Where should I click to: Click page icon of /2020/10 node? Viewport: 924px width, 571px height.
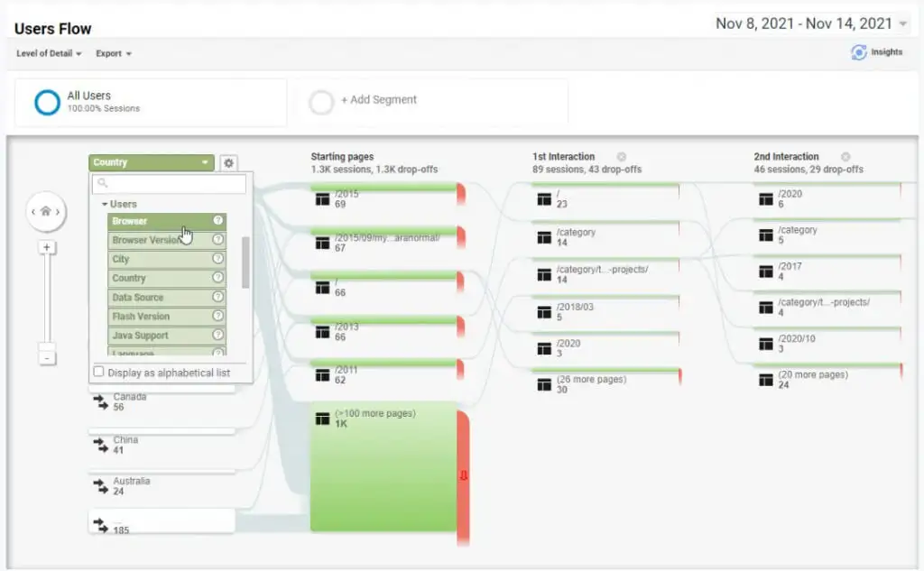[765, 344]
